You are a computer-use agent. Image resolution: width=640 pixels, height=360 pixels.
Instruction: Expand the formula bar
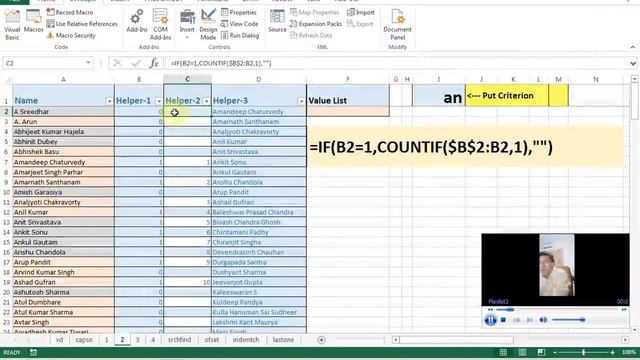pyautogui.click(x=633, y=63)
